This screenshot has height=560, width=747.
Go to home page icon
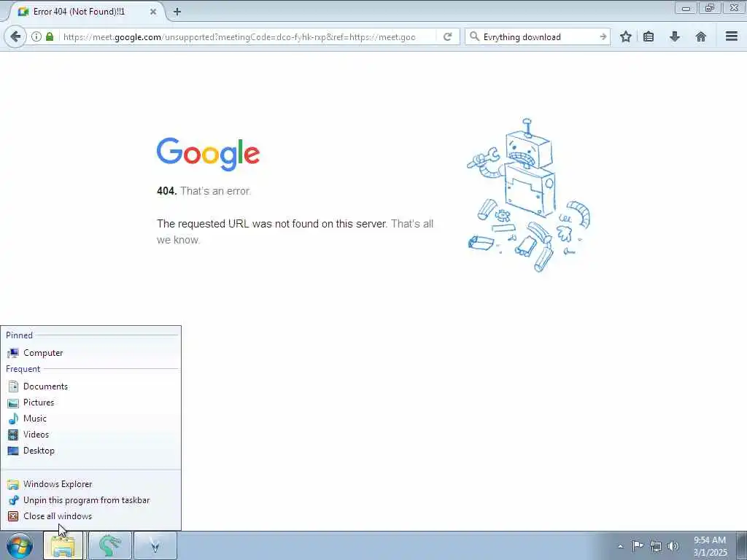point(701,36)
